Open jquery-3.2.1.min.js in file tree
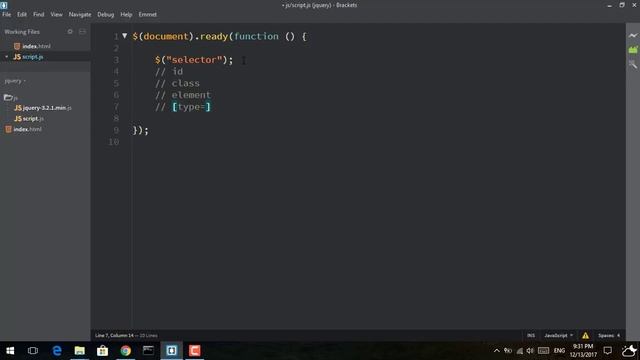This screenshot has width=640, height=360. (x=43, y=108)
